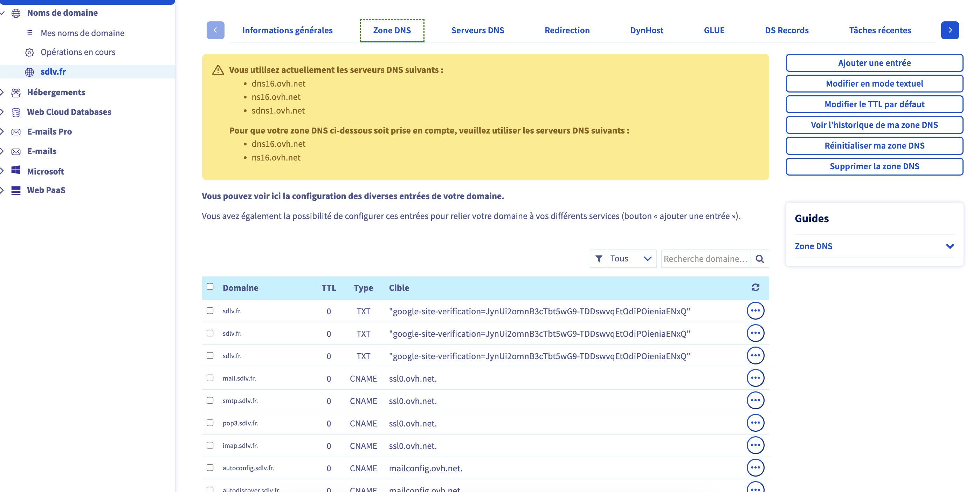Viewport: 980px width, 492px height.
Task: Tick the checkbox for smtp.sdlv.fr row
Action: [210, 400]
